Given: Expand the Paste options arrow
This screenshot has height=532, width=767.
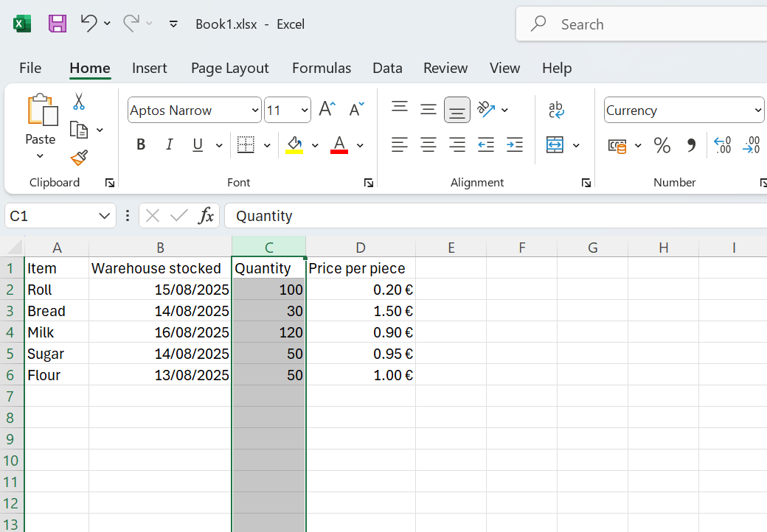Looking at the screenshot, I should pos(40,155).
